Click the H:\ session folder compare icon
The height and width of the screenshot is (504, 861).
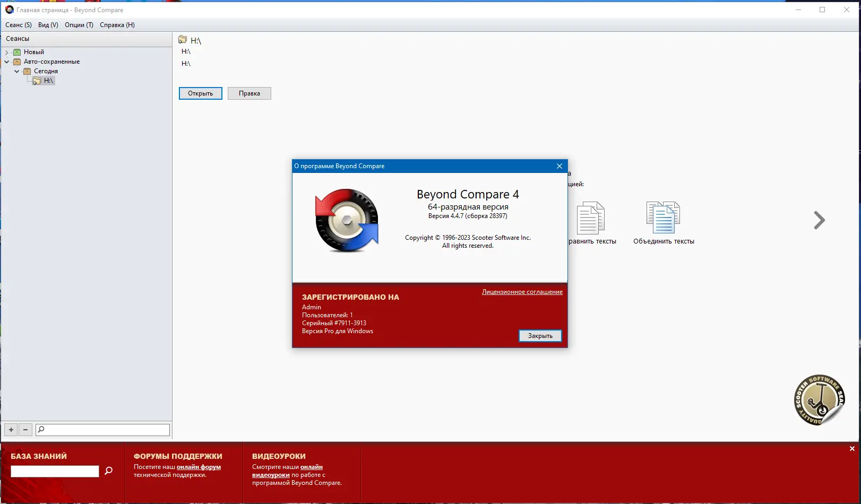pos(37,81)
